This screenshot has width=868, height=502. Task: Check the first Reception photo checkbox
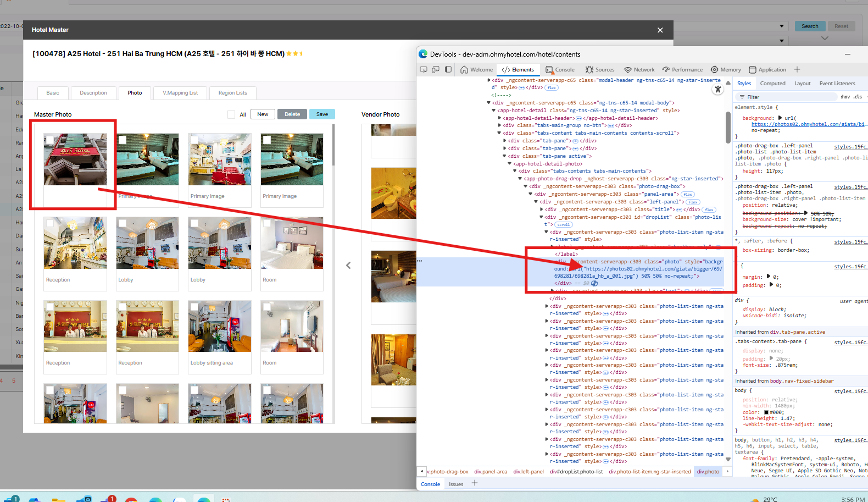click(50, 223)
